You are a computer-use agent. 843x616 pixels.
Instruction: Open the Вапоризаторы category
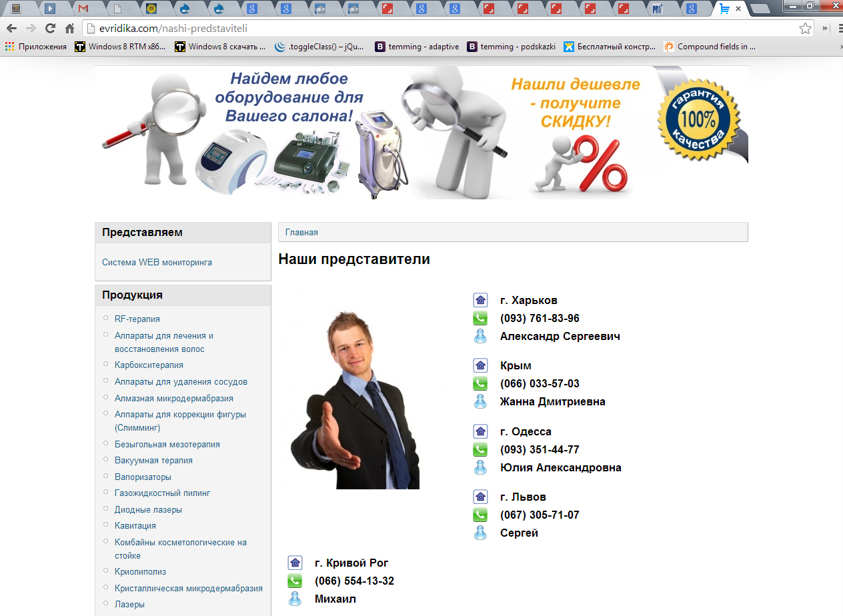click(x=143, y=477)
